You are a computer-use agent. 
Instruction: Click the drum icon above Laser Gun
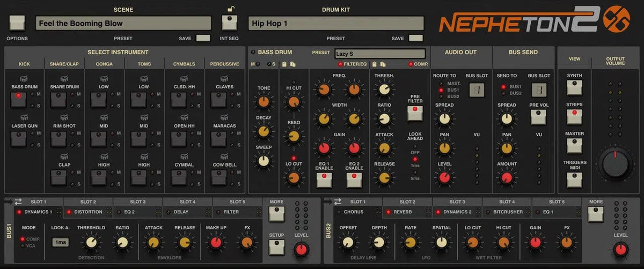click(23, 118)
